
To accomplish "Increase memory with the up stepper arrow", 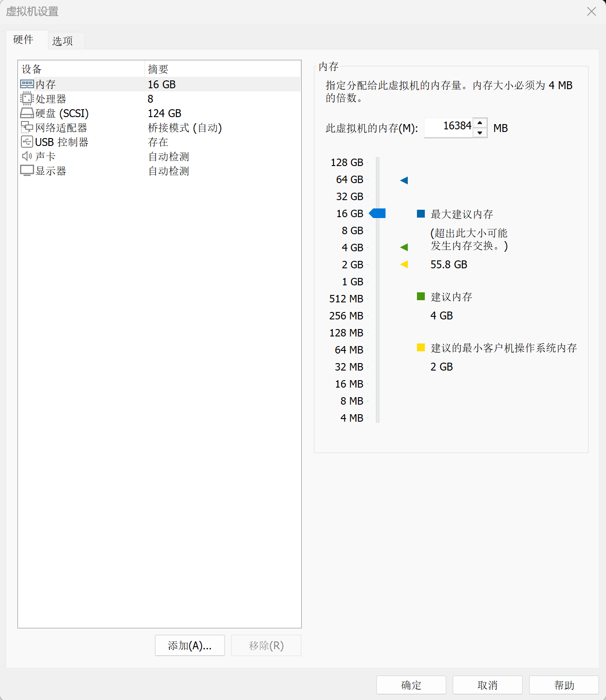I will [480, 123].
